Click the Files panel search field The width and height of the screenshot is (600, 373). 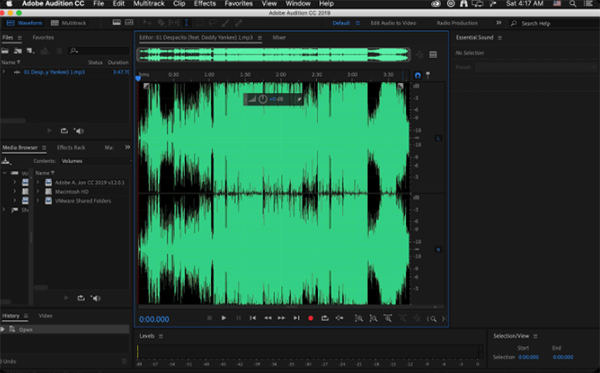(99, 50)
